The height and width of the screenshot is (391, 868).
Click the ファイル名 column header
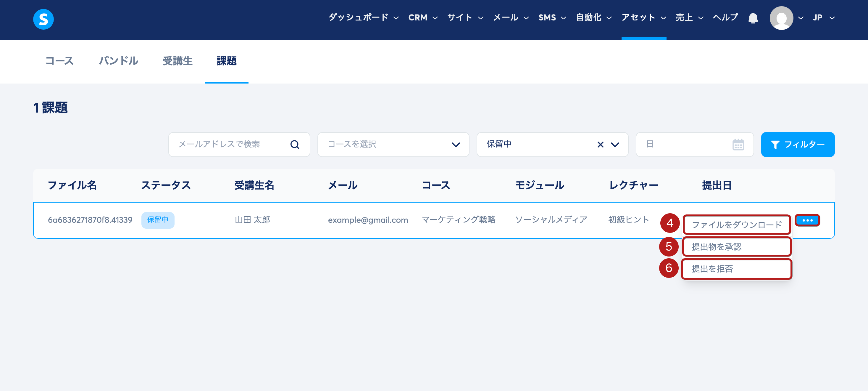72,185
